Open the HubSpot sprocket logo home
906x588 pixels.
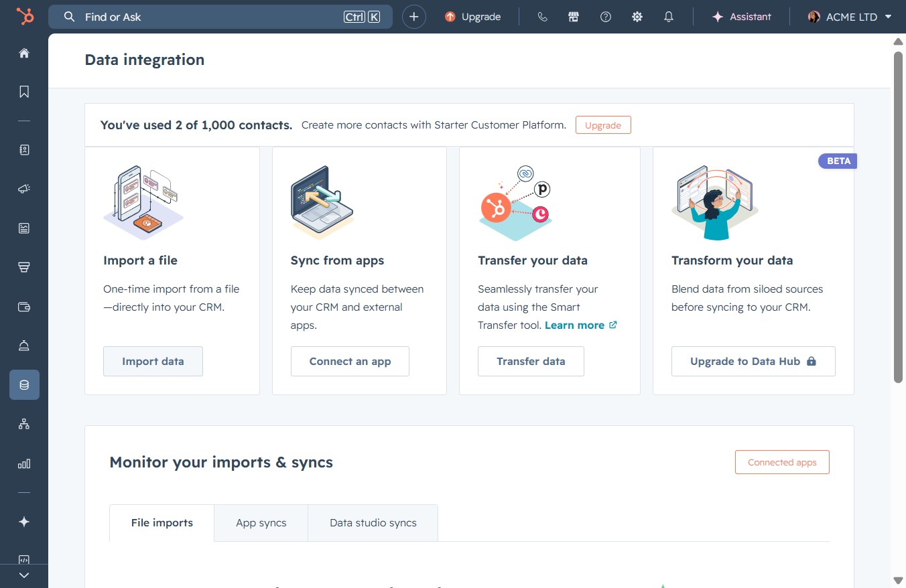tap(25, 17)
